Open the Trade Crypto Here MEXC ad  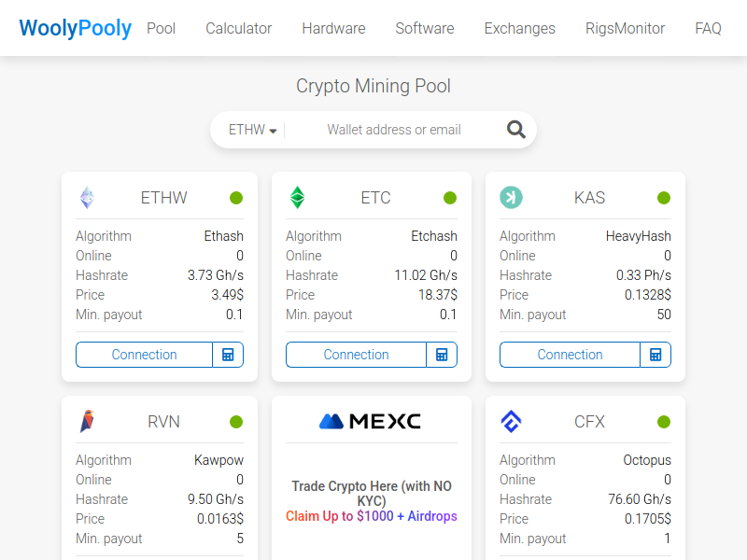tap(372, 494)
